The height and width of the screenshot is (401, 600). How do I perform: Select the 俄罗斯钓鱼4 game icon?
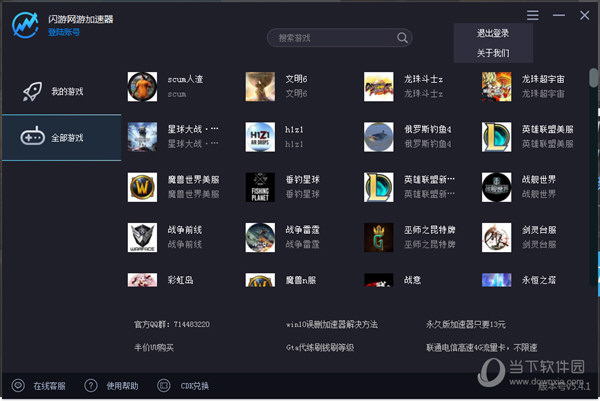click(x=378, y=137)
